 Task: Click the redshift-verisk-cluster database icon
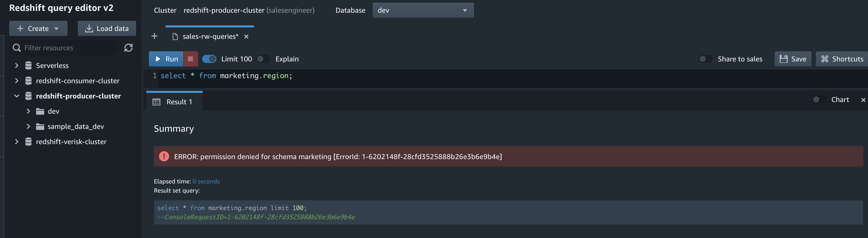[28, 142]
